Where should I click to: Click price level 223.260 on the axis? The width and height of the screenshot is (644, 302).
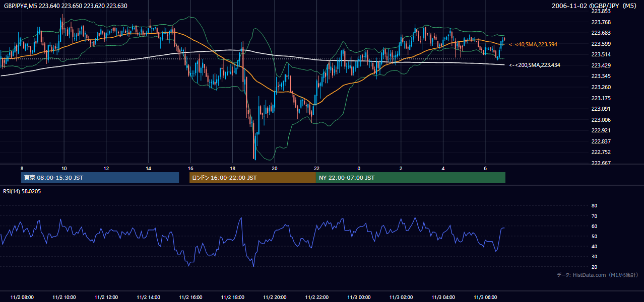click(601, 87)
